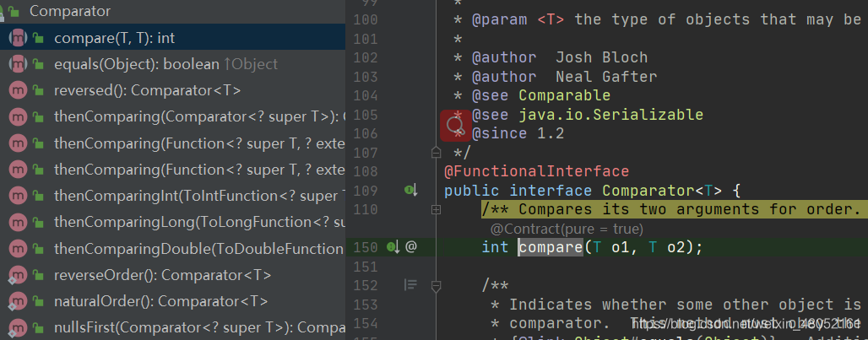This screenshot has height=340, width=868.
Task: Click the <T> type parameter in @param line
Action: click(x=551, y=20)
